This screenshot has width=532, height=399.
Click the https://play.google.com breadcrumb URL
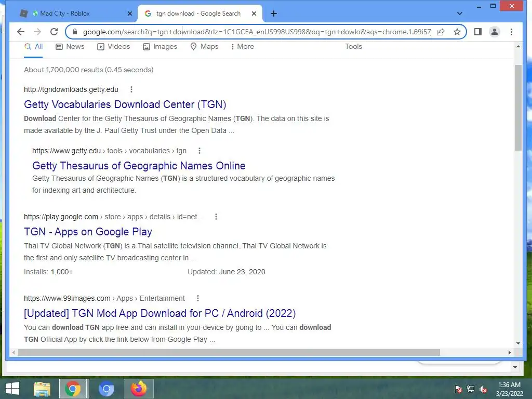coord(113,217)
